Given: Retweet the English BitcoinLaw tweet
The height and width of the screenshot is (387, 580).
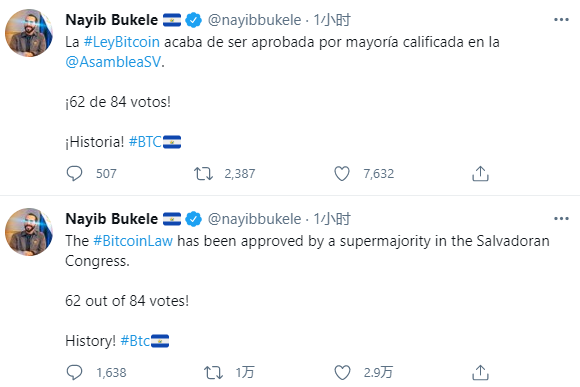Looking at the screenshot, I should coord(213,372).
